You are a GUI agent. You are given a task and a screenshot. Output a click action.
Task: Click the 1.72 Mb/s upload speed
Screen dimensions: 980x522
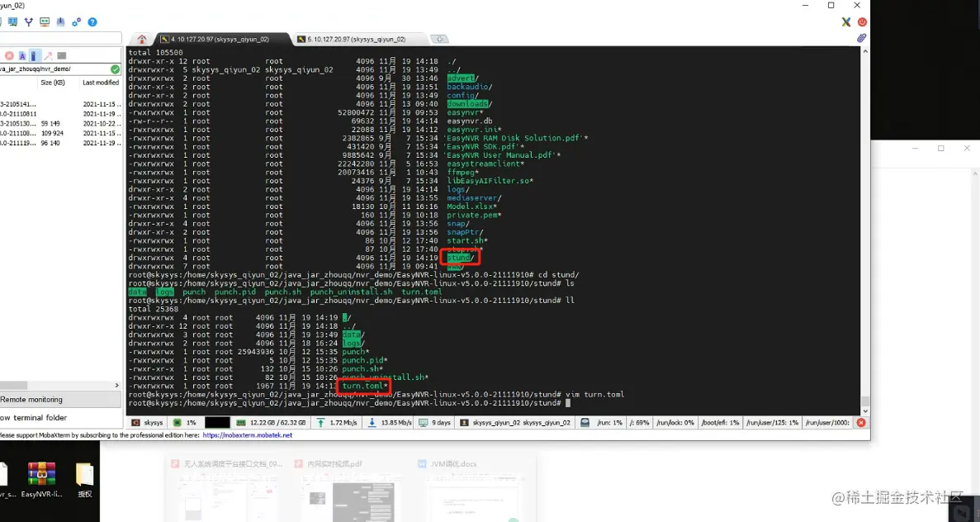(343, 423)
